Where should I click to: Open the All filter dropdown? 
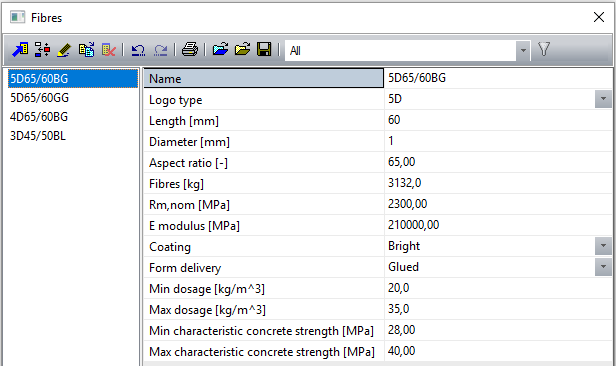(x=523, y=51)
